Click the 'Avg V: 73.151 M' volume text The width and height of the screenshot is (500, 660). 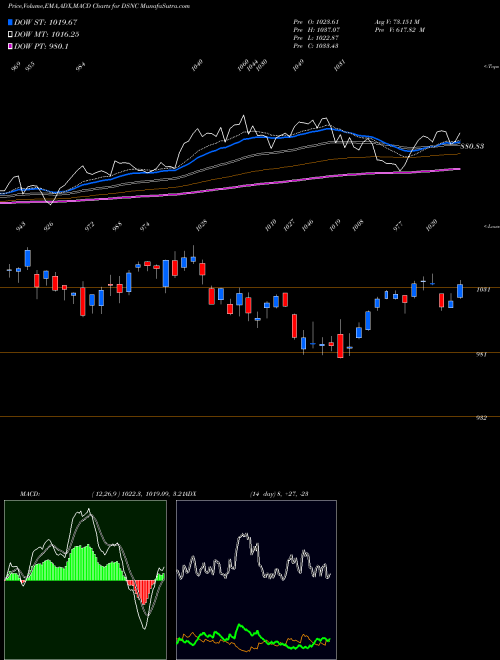397,22
